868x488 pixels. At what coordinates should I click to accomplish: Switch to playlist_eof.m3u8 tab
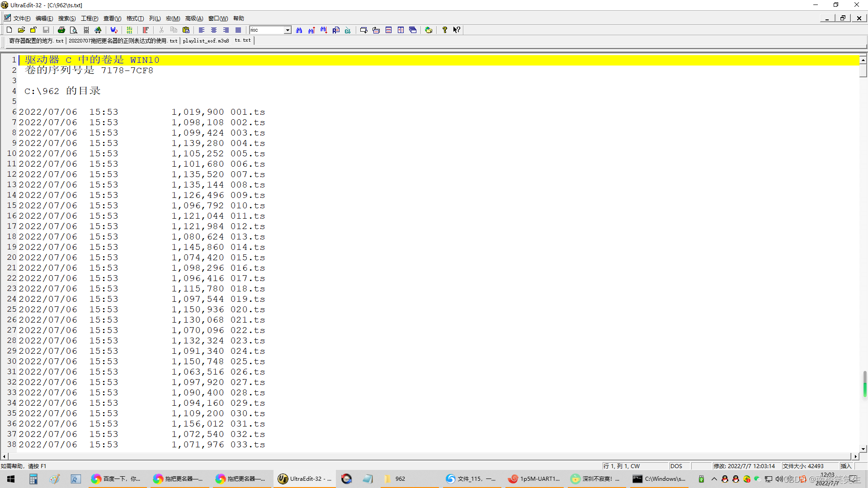(206, 41)
